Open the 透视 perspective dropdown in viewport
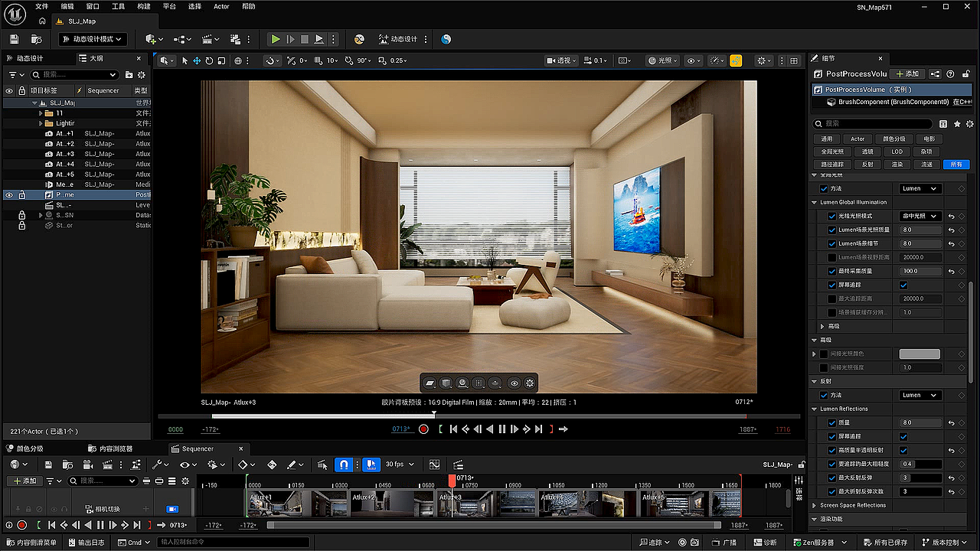 pyautogui.click(x=561, y=60)
